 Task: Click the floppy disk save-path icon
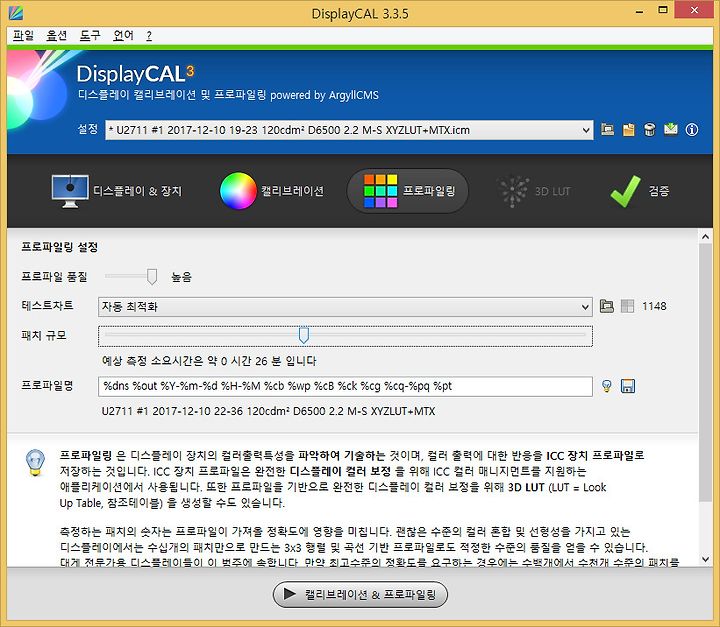click(628, 386)
